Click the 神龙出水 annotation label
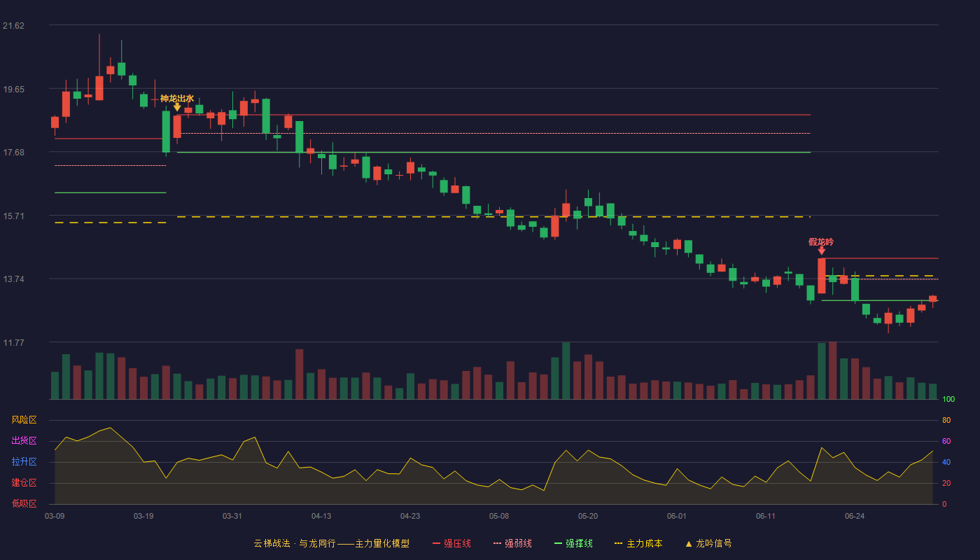The image size is (980, 560). click(177, 98)
